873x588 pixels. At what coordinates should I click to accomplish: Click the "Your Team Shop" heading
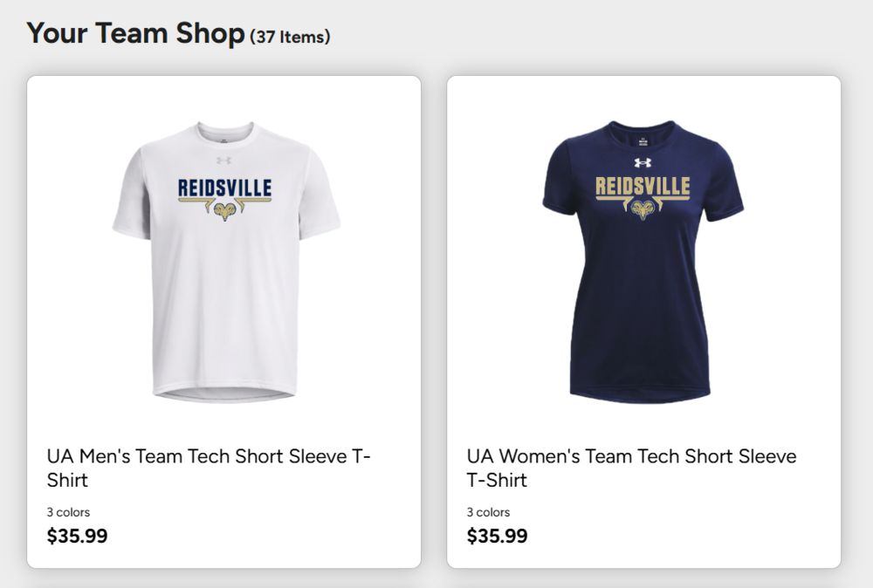click(x=135, y=33)
